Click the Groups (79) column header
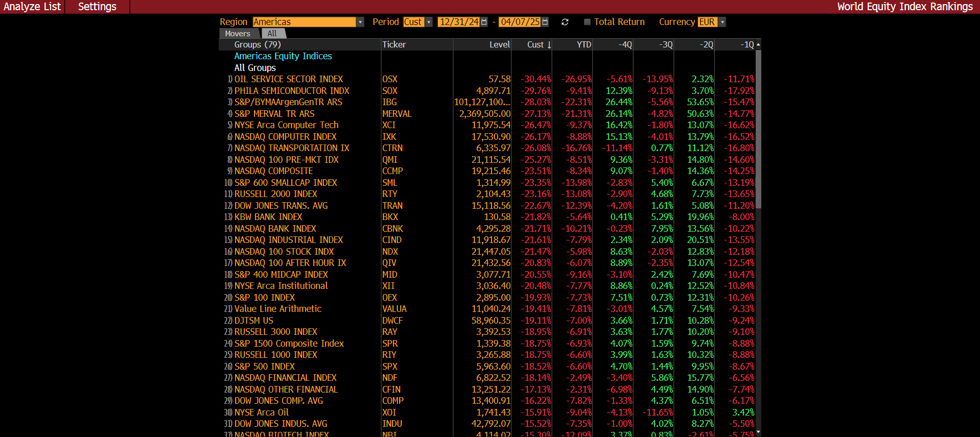The image size is (980, 437). 300,45
